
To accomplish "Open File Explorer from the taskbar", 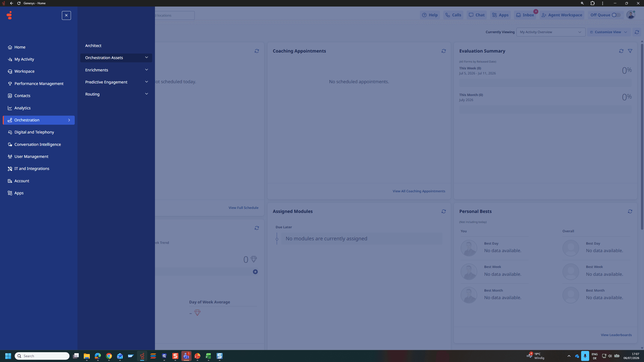I will [x=87, y=356].
